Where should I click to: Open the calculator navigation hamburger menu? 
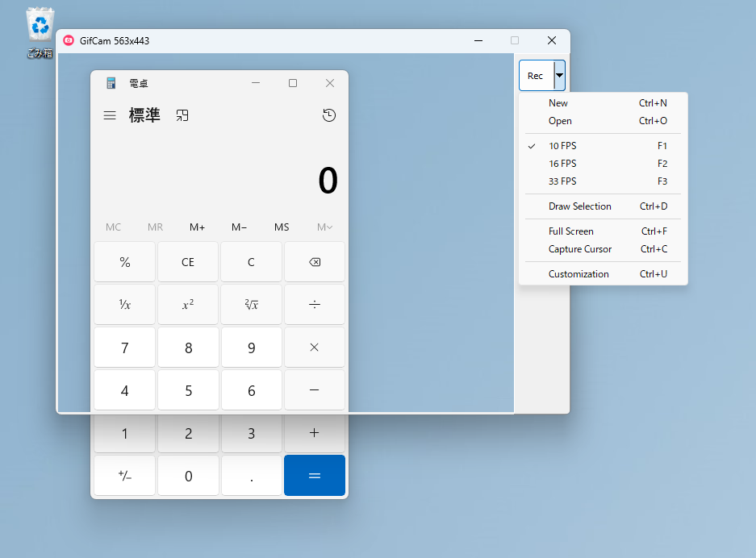pyautogui.click(x=110, y=115)
